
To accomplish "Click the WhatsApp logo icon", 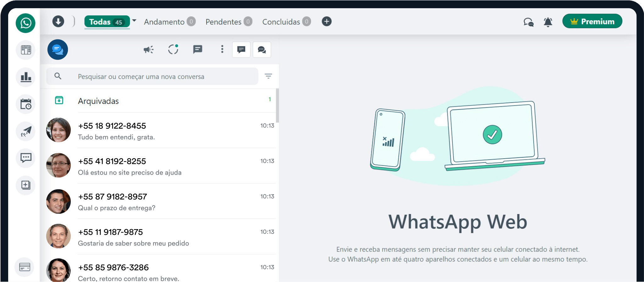I will tap(25, 23).
